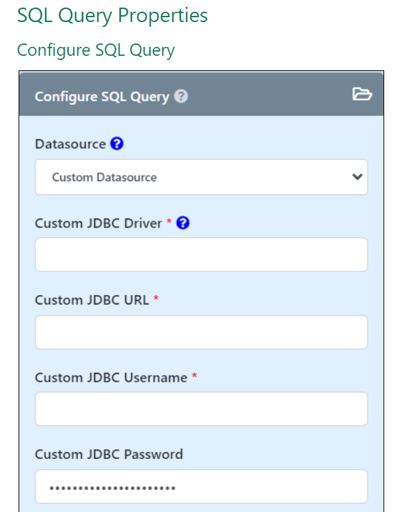Open the Datasource help tooltip icon
The width and height of the screenshot is (420, 512).
[x=117, y=144]
